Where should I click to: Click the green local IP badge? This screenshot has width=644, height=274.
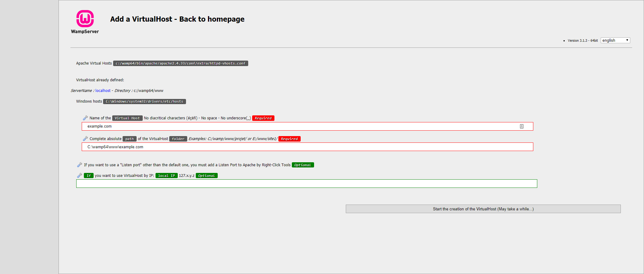click(166, 176)
